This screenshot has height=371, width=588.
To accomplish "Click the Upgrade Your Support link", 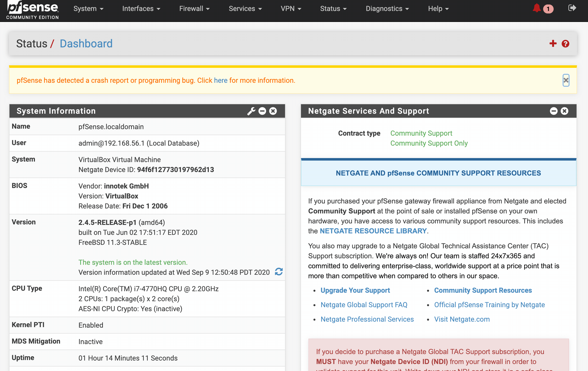I will (x=355, y=290).
